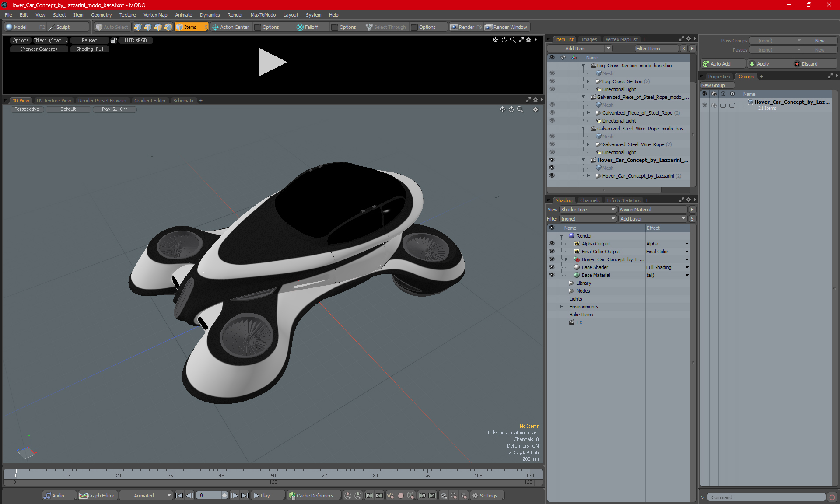Toggle visibility of Final Color Output layer
The image size is (840, 504).
pyautogui.click(x=552, y=252)
